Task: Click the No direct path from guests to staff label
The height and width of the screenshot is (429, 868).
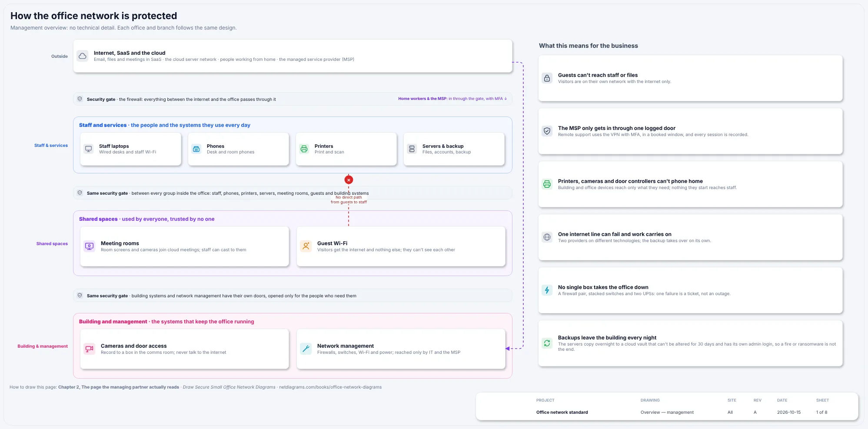Action: pyautogui.click(x=349, y=200)
